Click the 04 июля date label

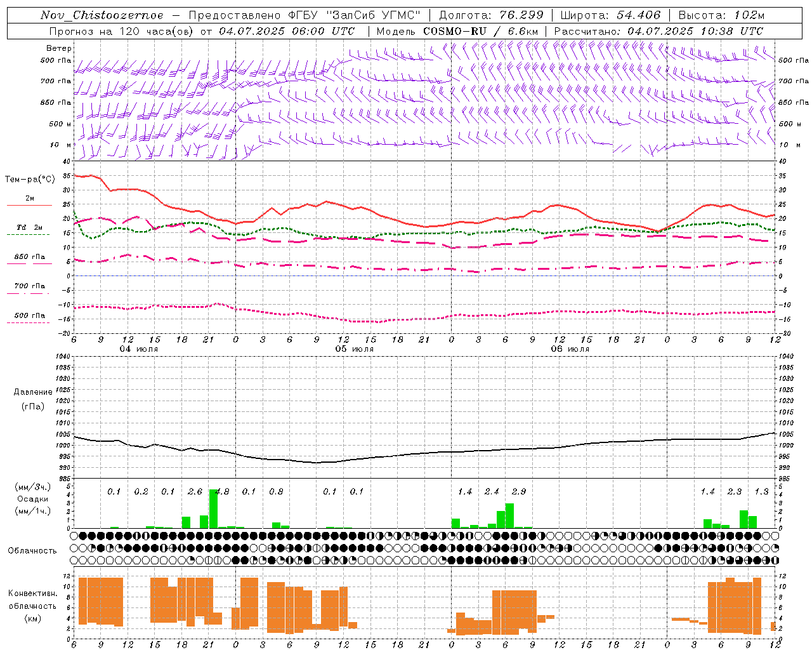coord(139,349)
